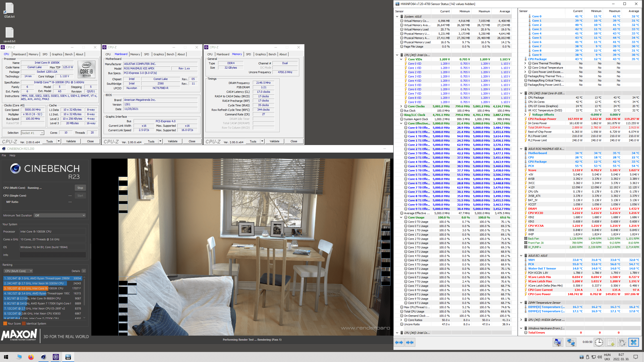Viewport: 644px width, 362px height.
Task: Open Tools dropdown arrow in first CPU-Z
Action: pyautogui.click(x=59, y=141)
